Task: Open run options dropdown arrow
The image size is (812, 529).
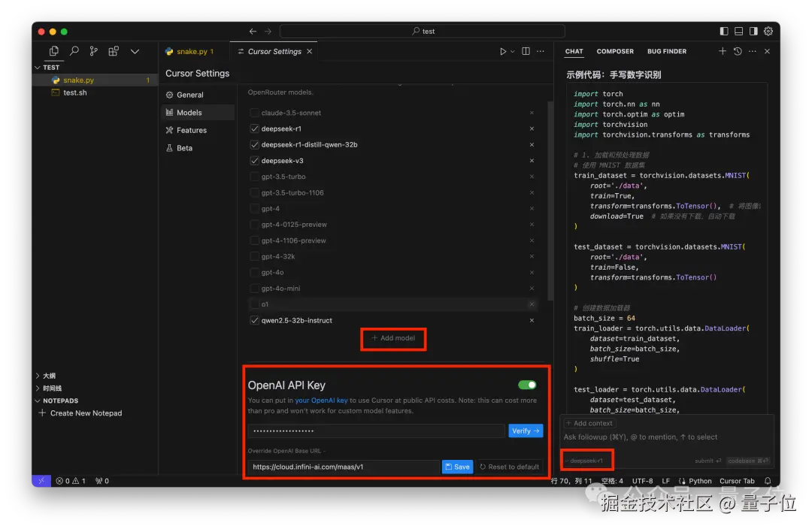Action: tap(513, 52)
